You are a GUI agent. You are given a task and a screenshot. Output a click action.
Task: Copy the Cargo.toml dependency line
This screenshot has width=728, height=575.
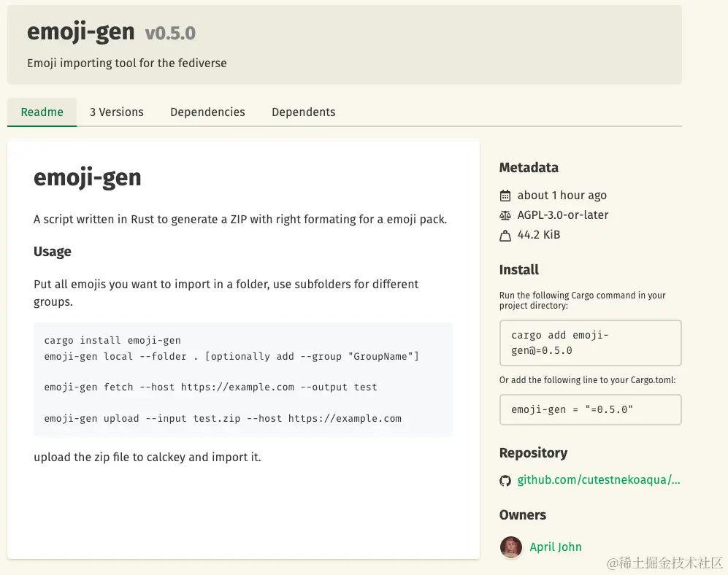(x=590, y=409)
